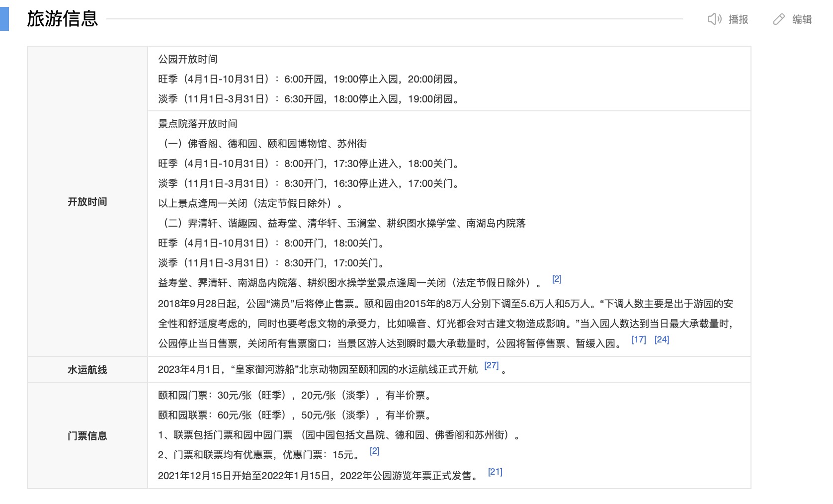Image resolution: width=833 pixels, height=504 pixels.
Task: Click the line 以上景点逢周一关闭（法定节假日除外）
Action: [251, 203]
